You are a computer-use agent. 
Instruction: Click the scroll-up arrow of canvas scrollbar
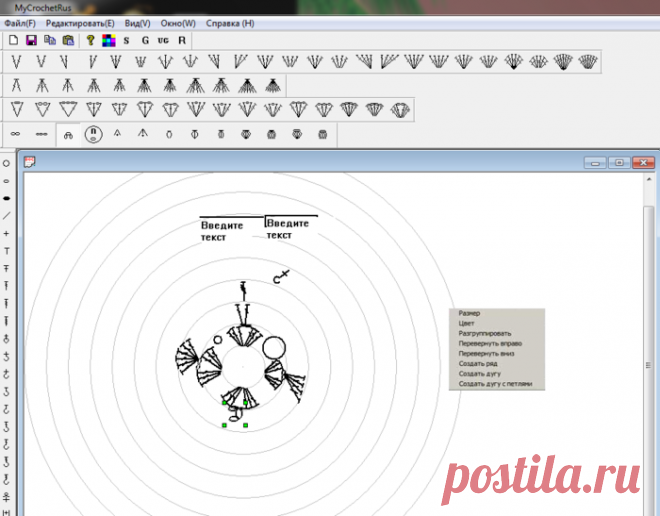pos(649,179)
